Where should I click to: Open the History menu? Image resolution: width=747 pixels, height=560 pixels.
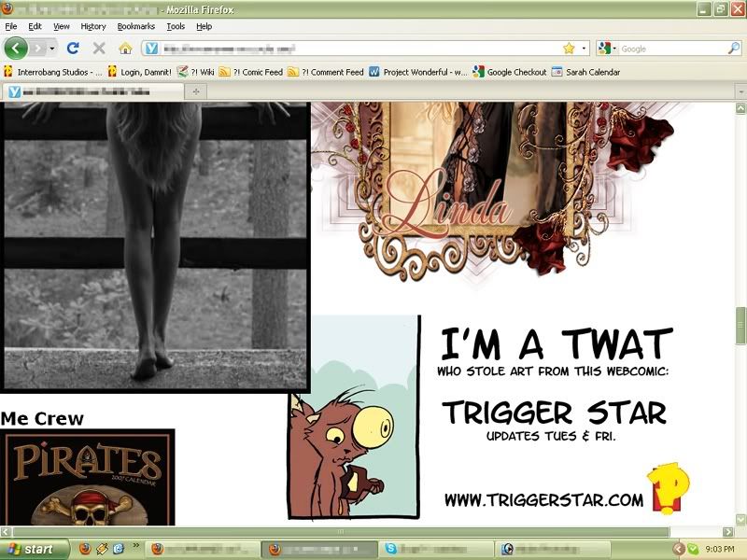point(93,26)
